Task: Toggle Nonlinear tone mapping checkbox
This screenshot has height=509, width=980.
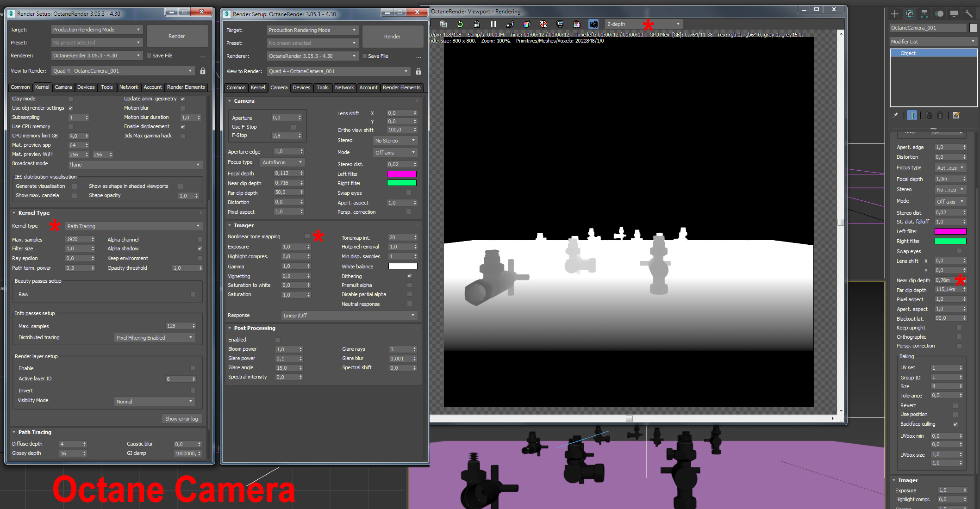Action: coord(307,236)
